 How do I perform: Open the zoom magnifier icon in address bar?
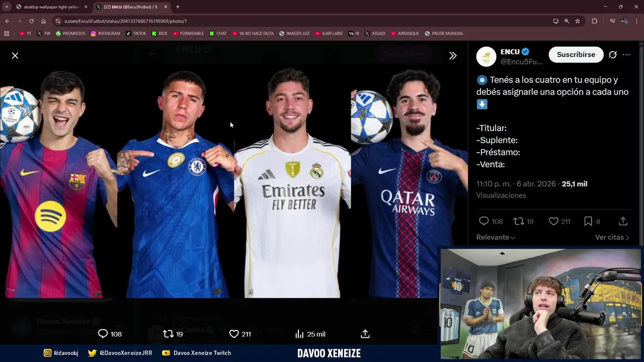(x=567, y=21)
